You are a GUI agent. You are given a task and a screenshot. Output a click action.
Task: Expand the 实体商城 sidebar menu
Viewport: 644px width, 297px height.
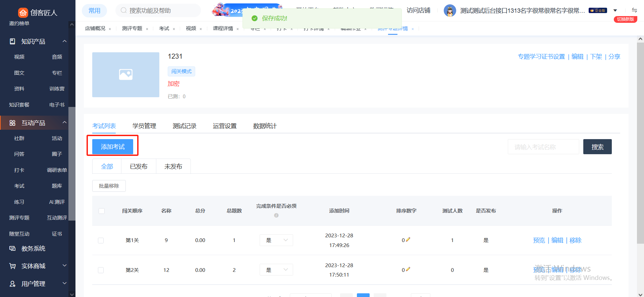[64, 266]
